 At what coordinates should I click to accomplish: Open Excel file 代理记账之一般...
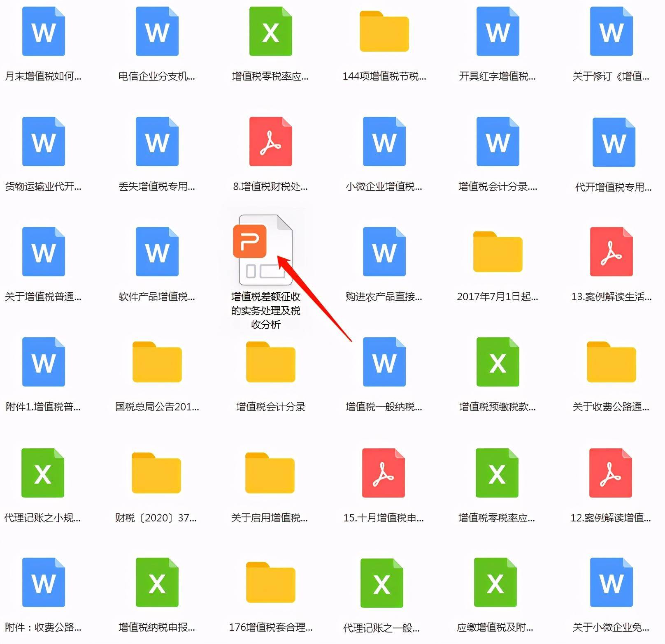[x=382, y=583]
